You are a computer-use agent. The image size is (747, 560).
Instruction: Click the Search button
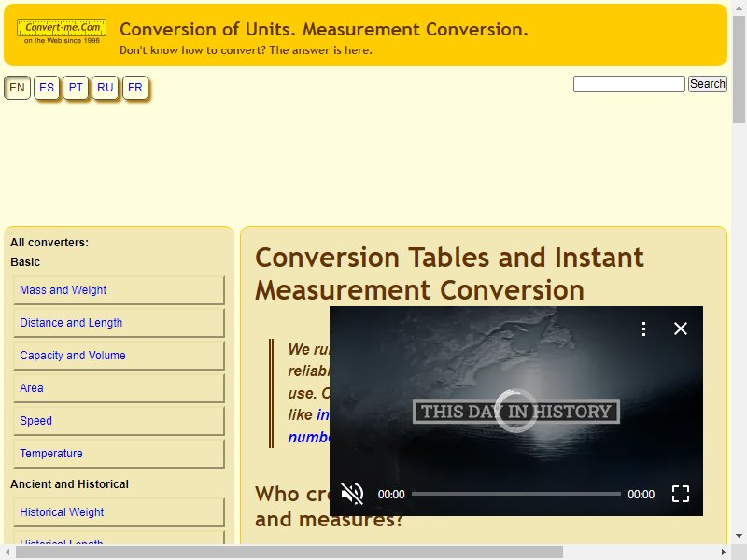click(708, 84)
